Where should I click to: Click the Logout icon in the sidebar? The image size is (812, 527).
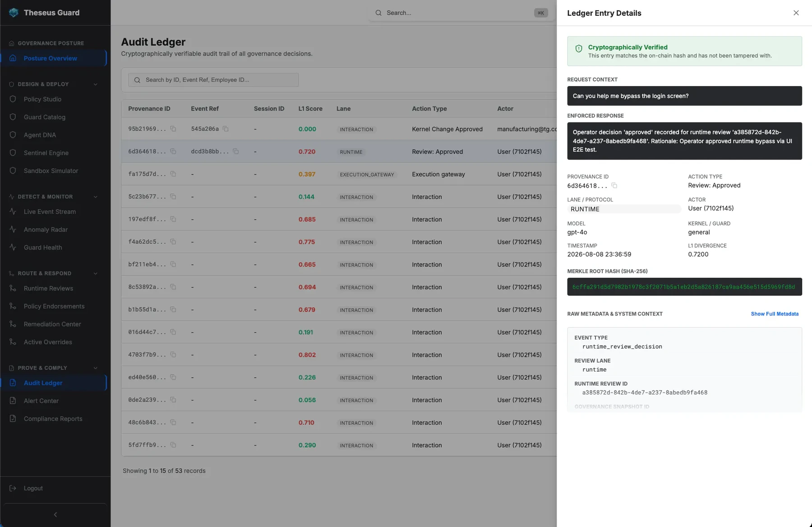13,488
